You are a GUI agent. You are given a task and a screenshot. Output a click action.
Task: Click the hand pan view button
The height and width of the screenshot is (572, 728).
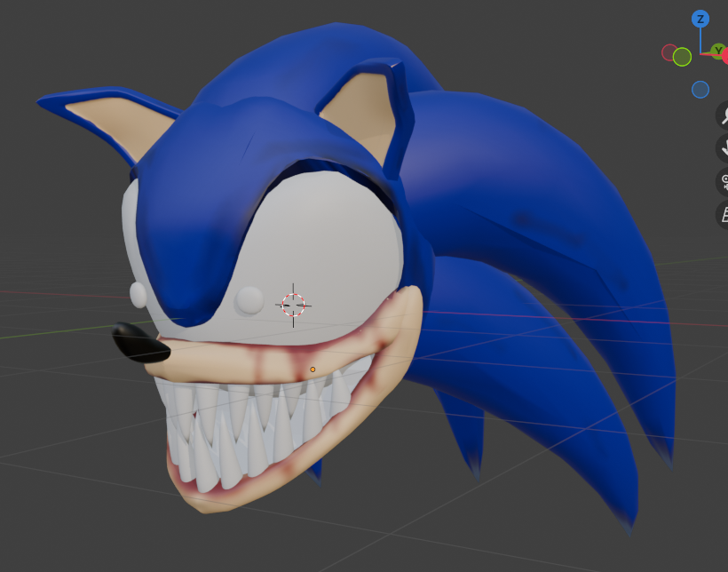pos(723,148)
